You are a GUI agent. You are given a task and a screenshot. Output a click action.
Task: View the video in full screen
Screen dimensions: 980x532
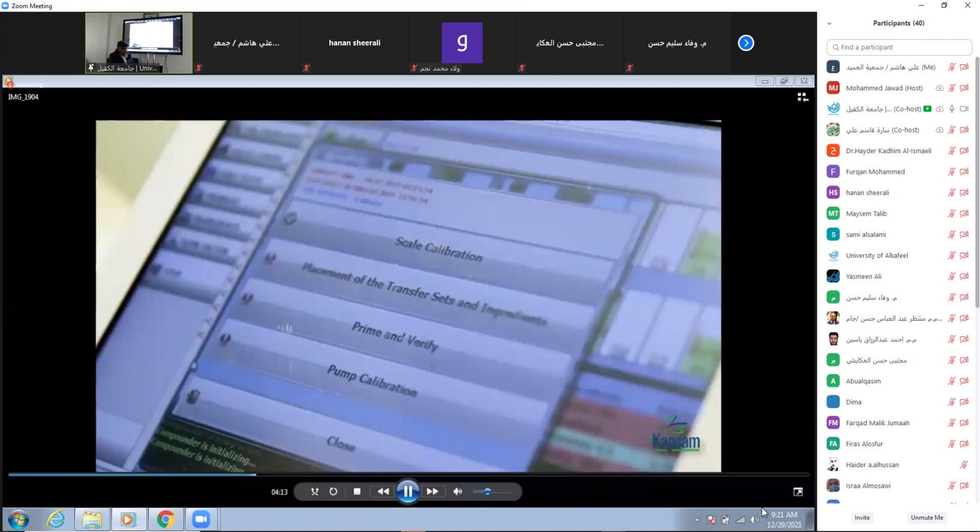[798, 492]
